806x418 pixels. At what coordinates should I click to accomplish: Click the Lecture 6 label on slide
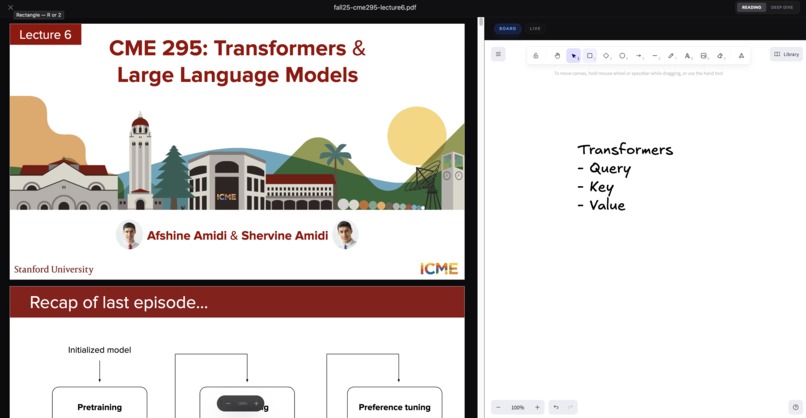point(45,34)
